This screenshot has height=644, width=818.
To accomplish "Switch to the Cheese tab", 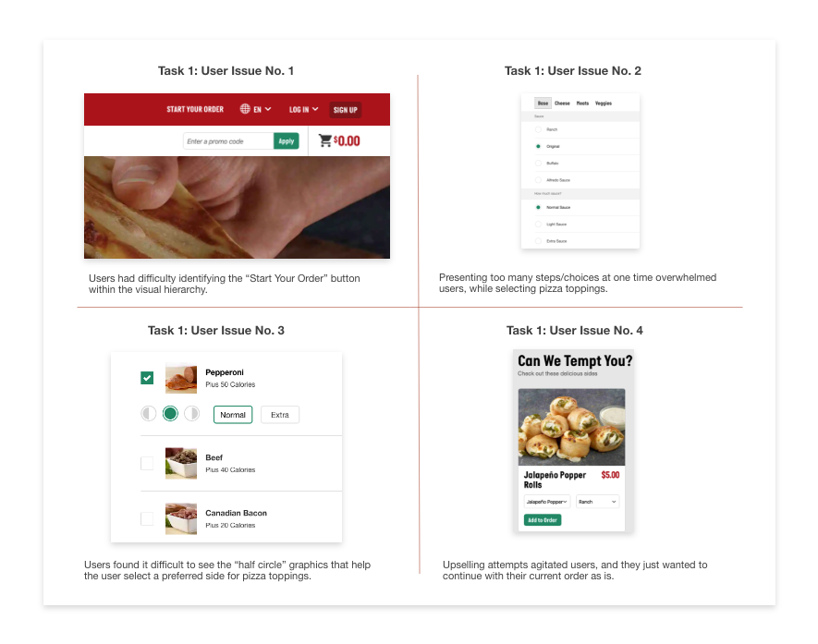I will pos(562,103).
